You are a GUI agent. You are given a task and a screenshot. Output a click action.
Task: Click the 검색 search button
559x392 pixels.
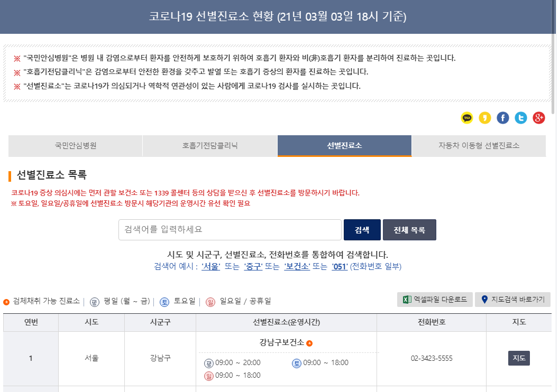(362, 230)
